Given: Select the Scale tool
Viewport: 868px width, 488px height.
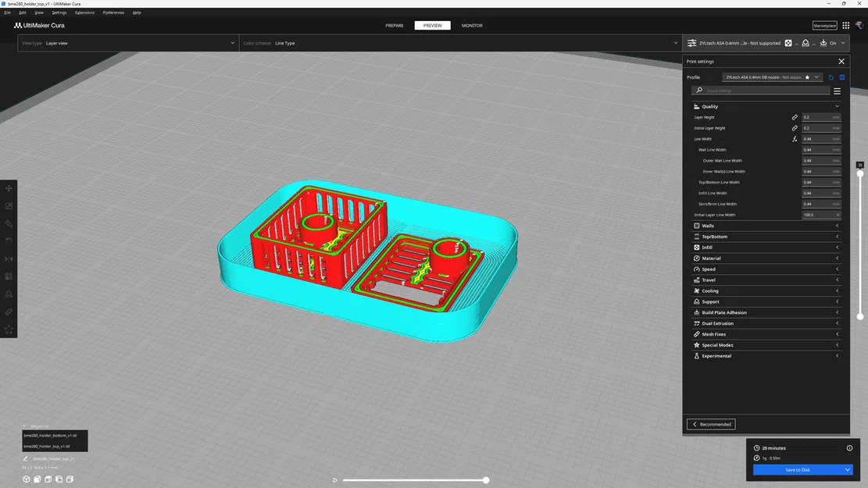Looking at the screenshot, I should click(x=9, y=207).
